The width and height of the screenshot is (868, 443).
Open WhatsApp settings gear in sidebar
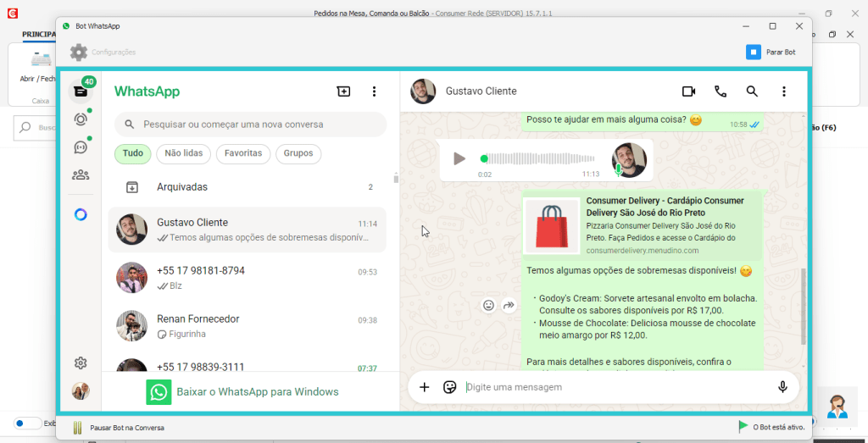pos(81,363)
